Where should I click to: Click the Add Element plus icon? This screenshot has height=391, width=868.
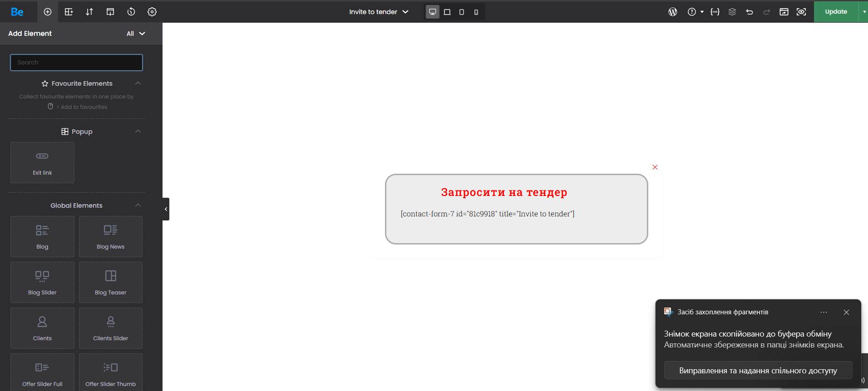[x=48, y=12]
